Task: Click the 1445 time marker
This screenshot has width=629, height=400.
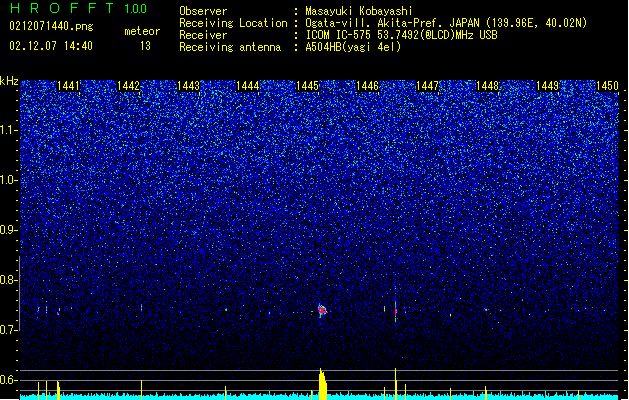Action: [x=307, y=86]
